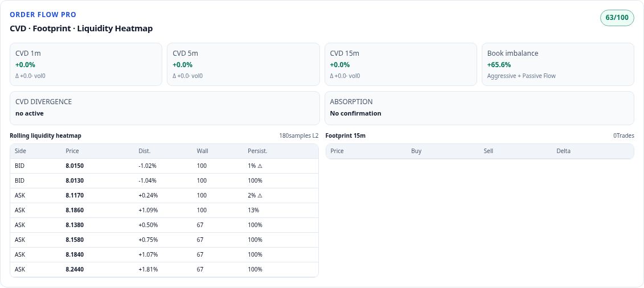Click the ASK label in the 8.2440 row
This screenshot has width=644, height=288.
[x=20, y=269]
